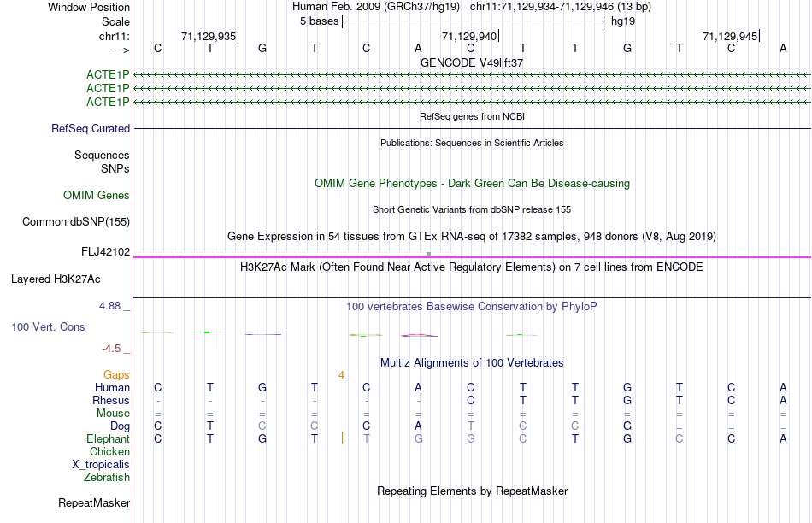
Task: Click the Layered H3K27Ac track label
Action: (x=56, y=279)
